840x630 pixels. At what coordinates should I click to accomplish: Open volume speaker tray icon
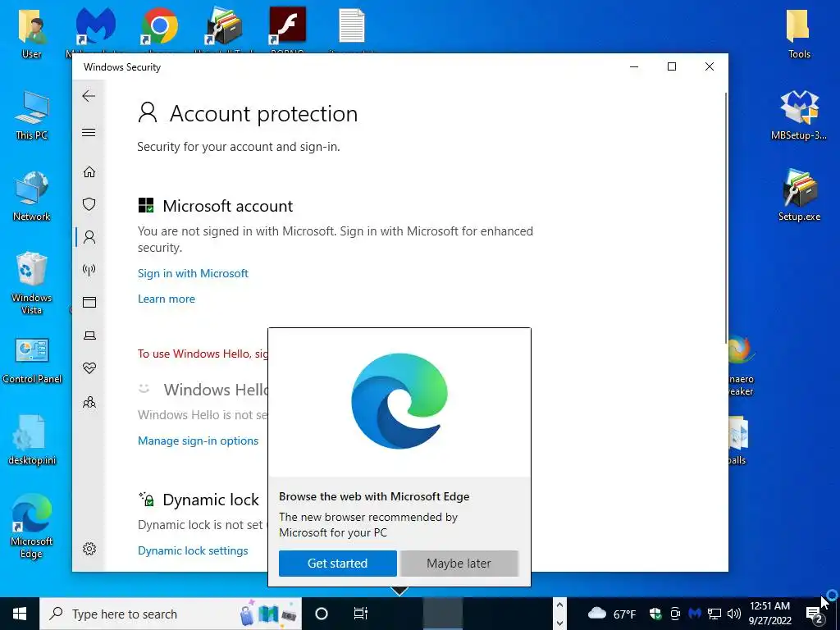[x=734, y=614]
